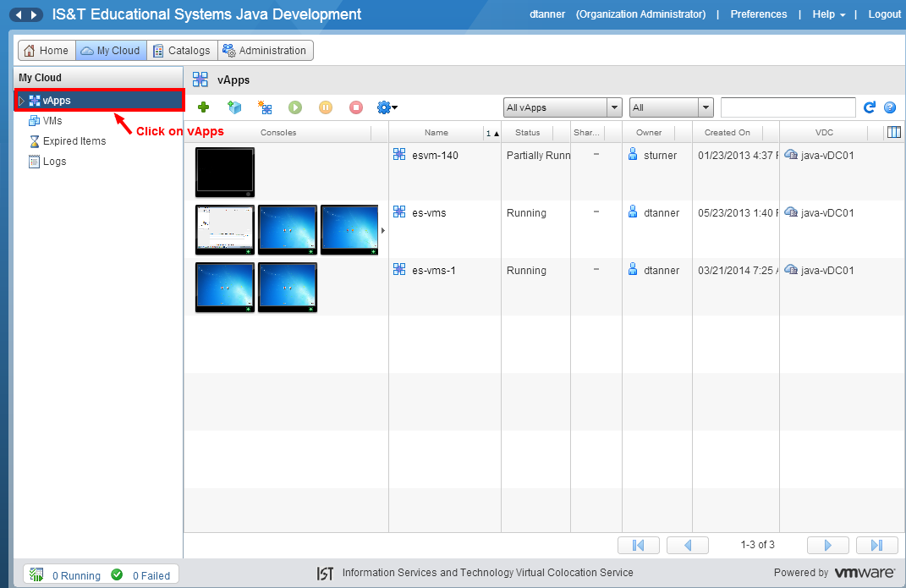Image resolution: width=906 pixels, height=588 pixels.
Task: Click the green plus add vApp icon
Action: [203, 107]
